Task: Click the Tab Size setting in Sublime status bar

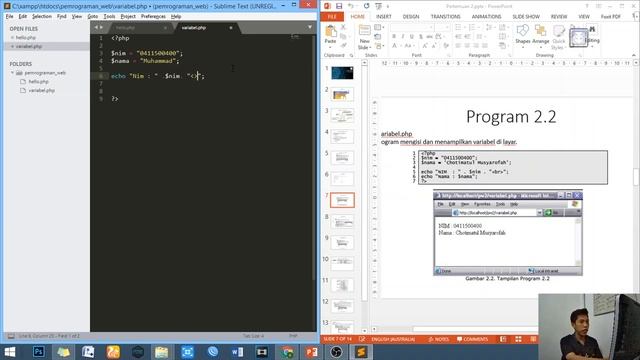Action: (x=253, y=336)
